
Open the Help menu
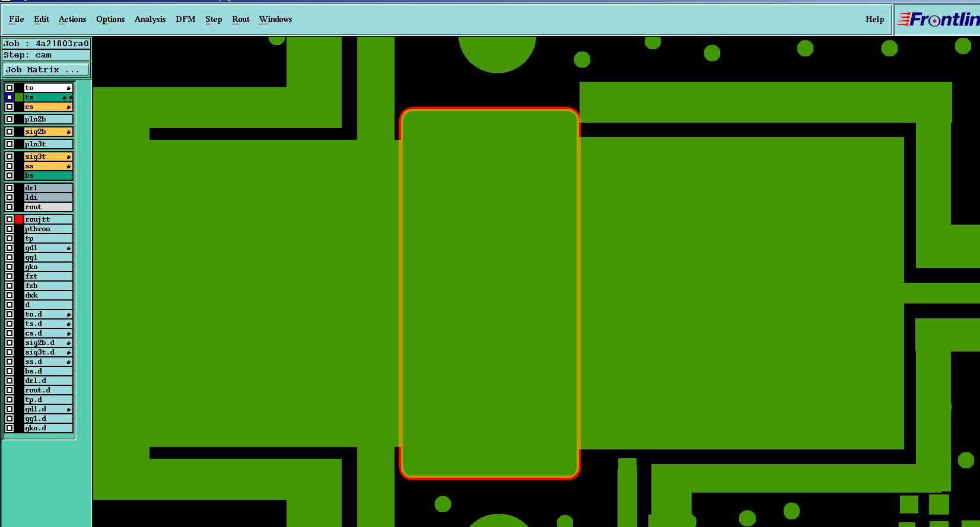coord(875,19)
